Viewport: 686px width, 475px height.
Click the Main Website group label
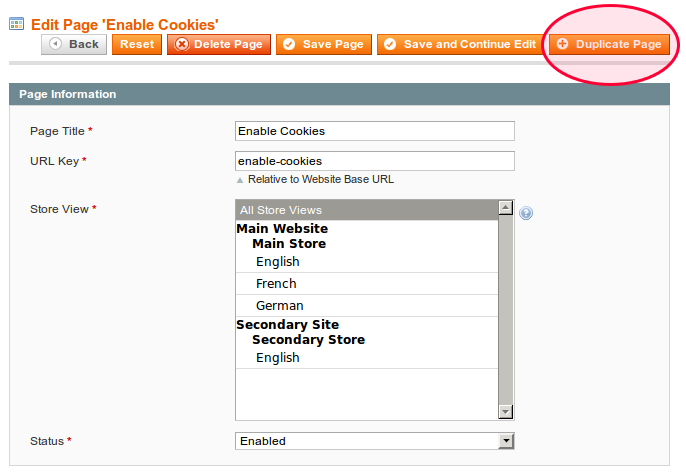click(282, 228)
